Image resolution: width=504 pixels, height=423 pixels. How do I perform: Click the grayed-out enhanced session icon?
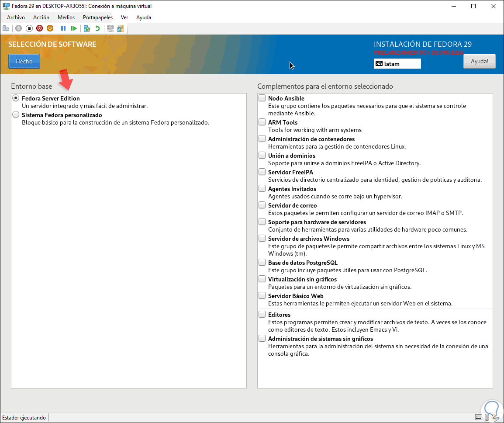(110, 28)
